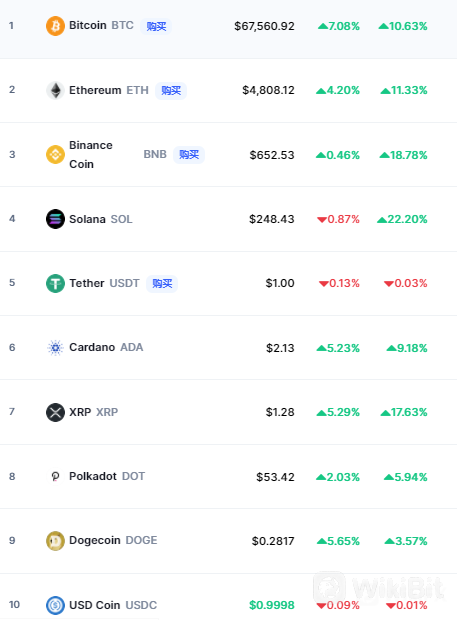Click the blue USD Coin logo

click(x=55, y=605)
